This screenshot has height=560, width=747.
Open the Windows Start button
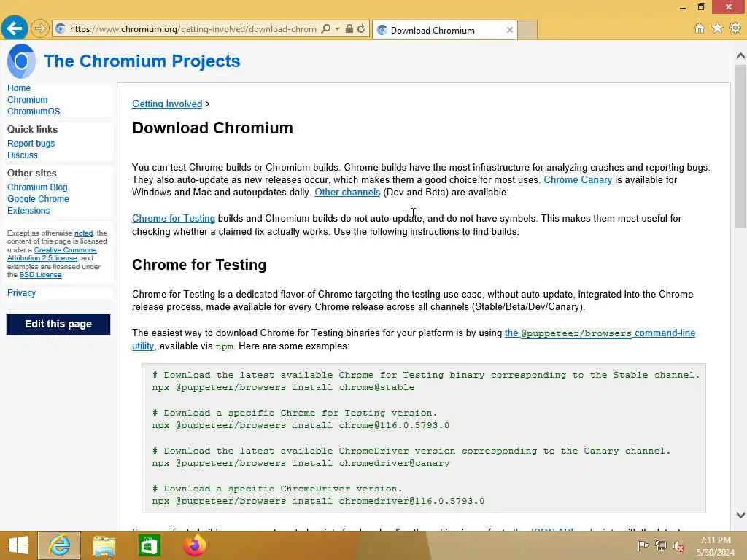(x=18, y=545)
